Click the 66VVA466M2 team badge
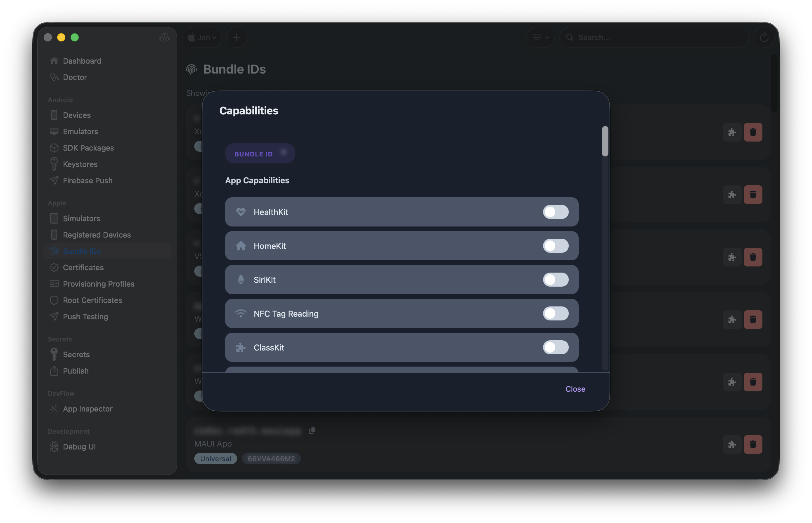The height and width of the screenshot is (523, 812). pos(271,459)
